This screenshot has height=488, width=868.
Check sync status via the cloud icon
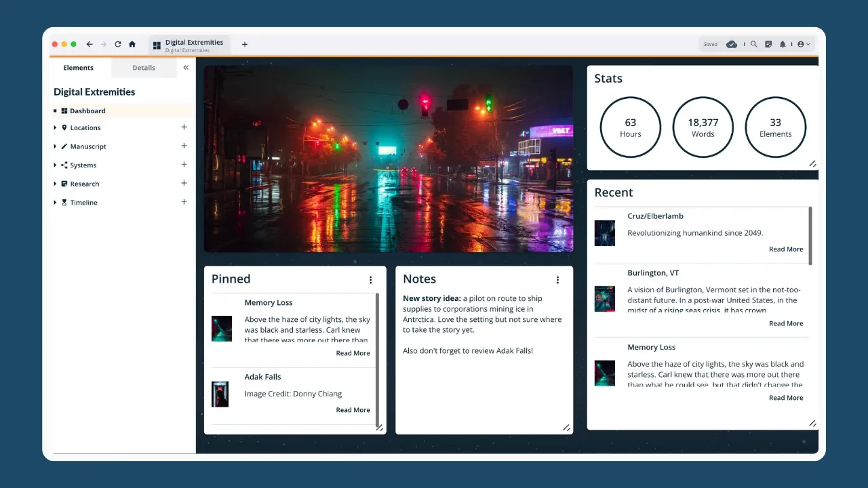[x=732, y=43]
